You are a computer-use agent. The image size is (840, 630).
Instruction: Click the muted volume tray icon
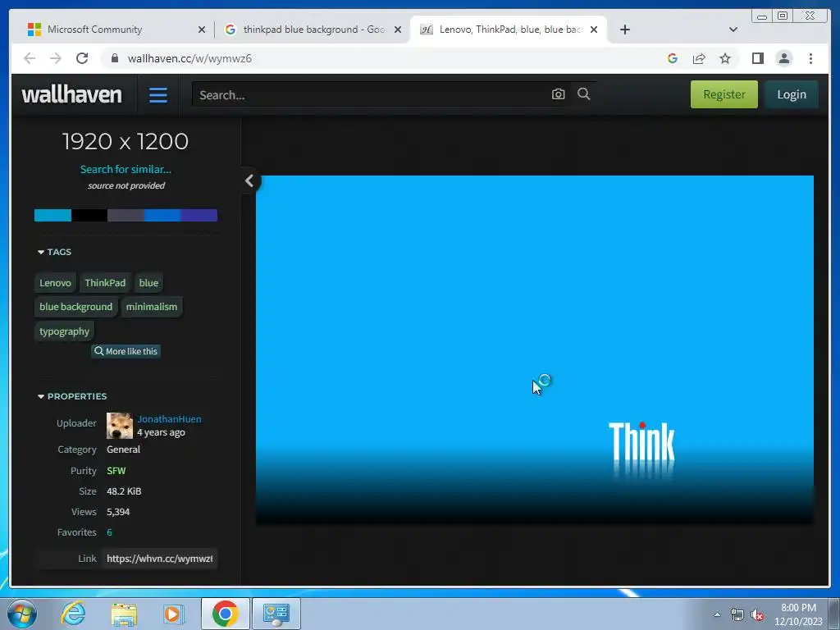click(x=757, y=614)
